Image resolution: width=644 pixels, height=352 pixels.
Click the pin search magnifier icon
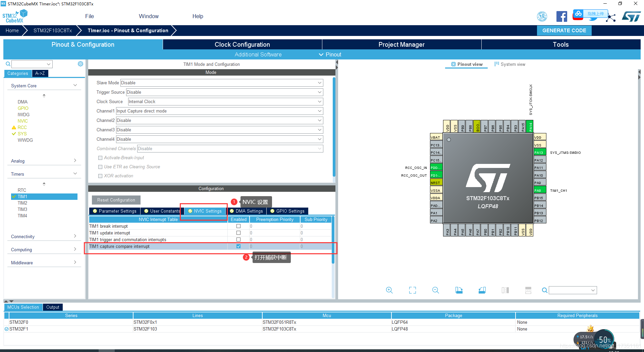[x=545, y=290]
